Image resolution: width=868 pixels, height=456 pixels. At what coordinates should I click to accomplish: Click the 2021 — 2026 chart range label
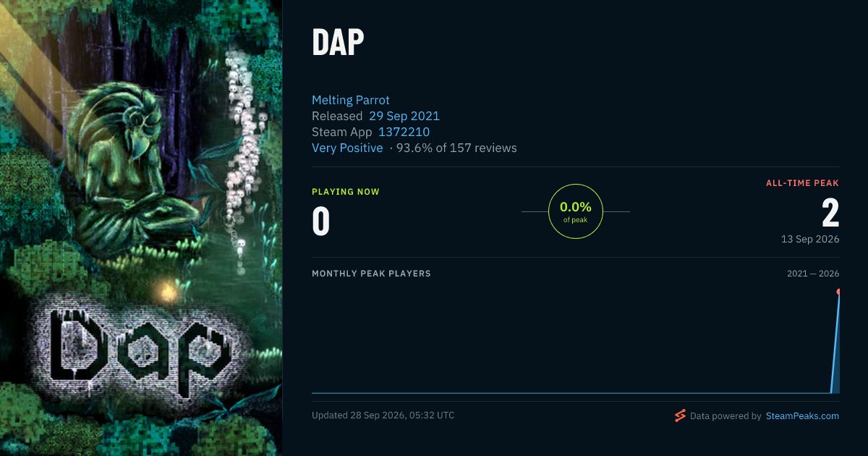click(x=813, y=274)
